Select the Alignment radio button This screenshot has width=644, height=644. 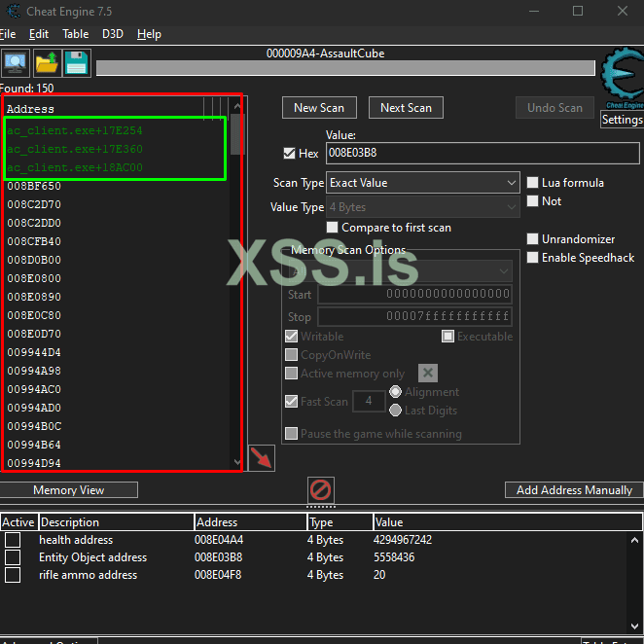(395, 392)
